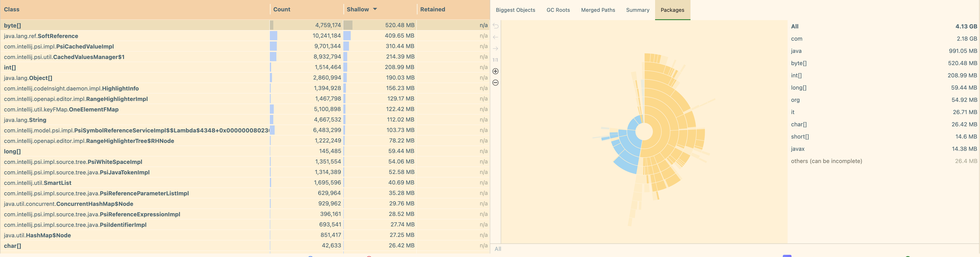Click the 'it' package entry
This screenshot has width=980, height=257.
(x=884, y=112)
